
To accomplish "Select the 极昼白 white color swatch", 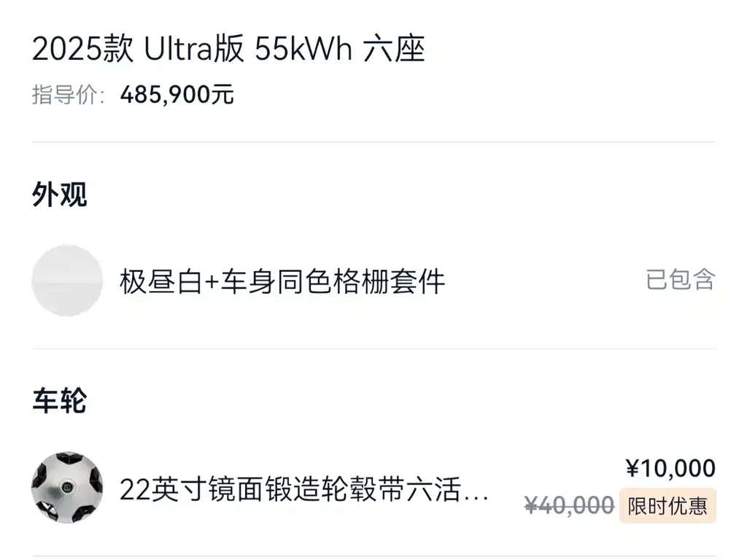I will coord(67,281).
